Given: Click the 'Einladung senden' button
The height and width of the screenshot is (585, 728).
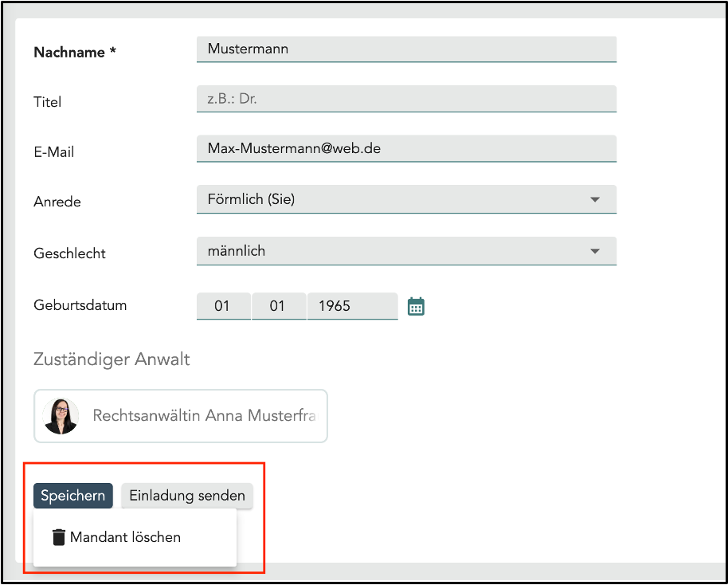Looking at the screenshot, I should pyautogui.click(x=187, y=496).
